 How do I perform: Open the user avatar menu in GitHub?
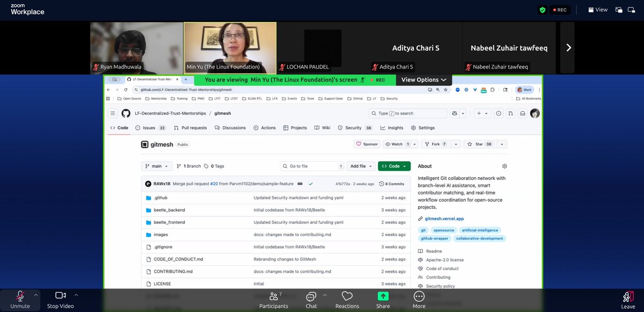pos(535,113)
